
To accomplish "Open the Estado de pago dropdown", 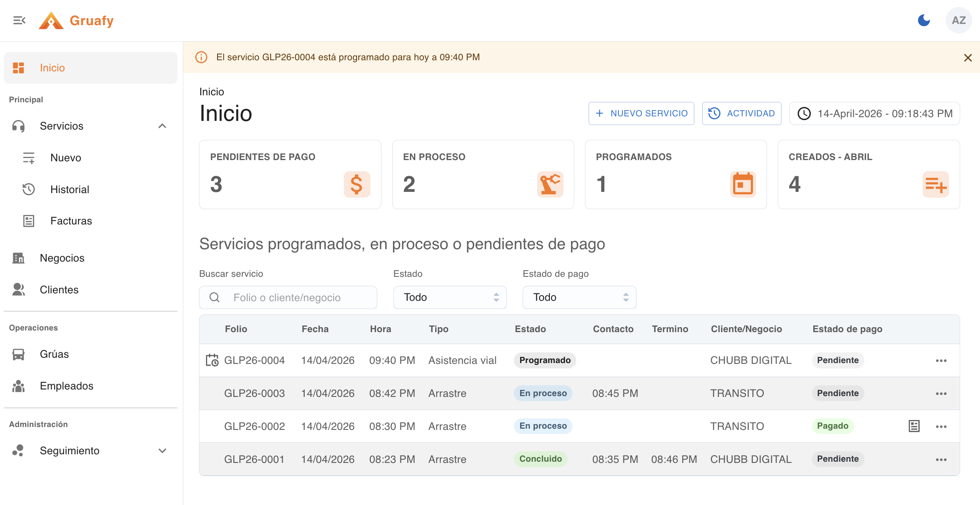I will pos(579,297).
